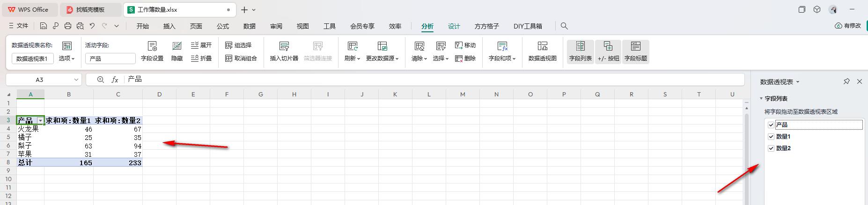Uncheck the 数量1 field checkbox
This screenshot has width=868, height=205.
click(771, 137)
